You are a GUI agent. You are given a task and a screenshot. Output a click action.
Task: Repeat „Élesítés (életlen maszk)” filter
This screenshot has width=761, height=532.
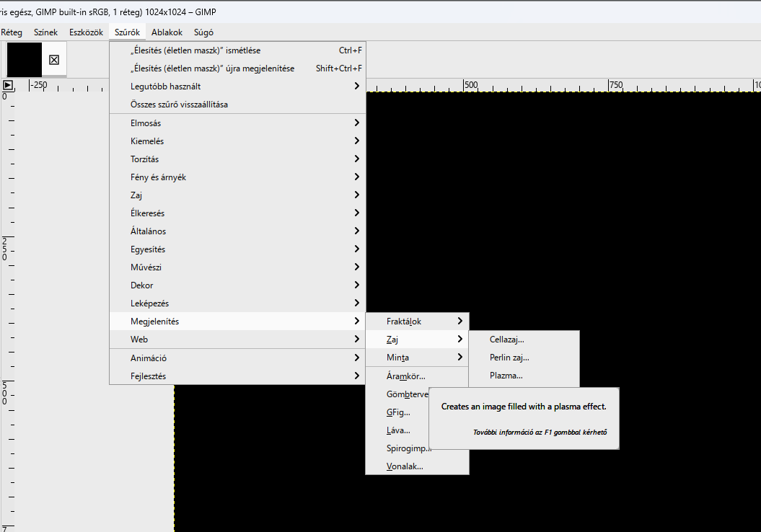237,50
